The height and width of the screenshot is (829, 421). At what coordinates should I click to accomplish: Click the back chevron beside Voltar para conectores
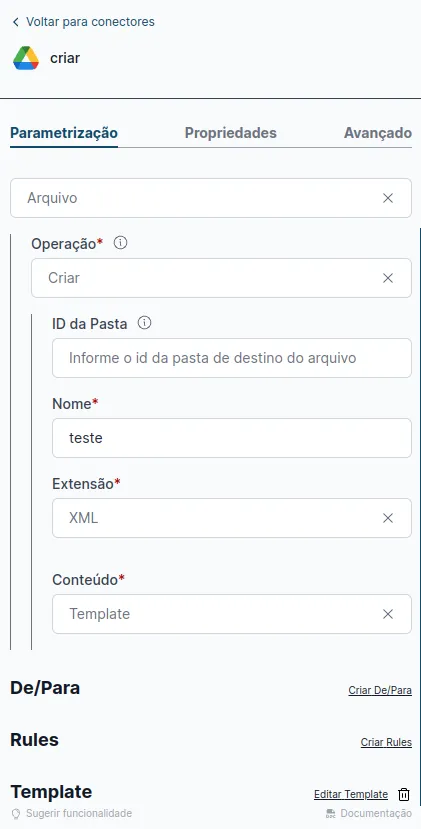click(15, 22)
